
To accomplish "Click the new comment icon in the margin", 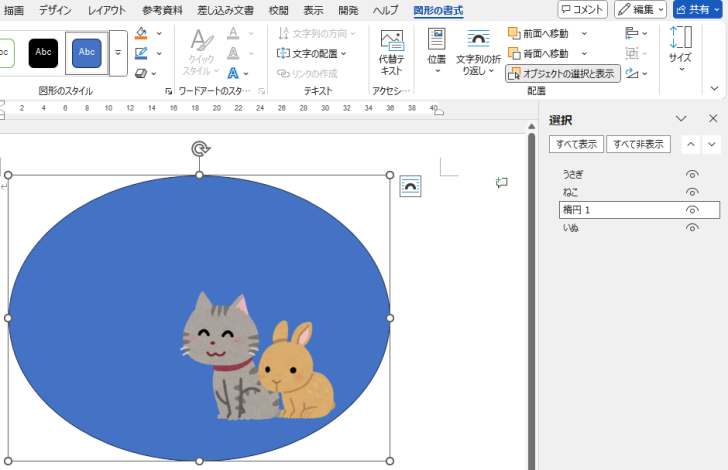I will 501,183.
